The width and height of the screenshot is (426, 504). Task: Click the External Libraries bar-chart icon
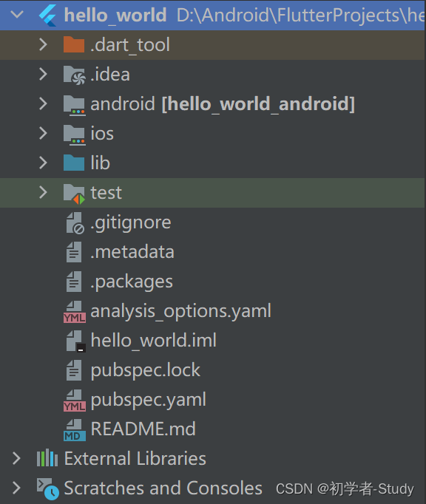(47, 458)
